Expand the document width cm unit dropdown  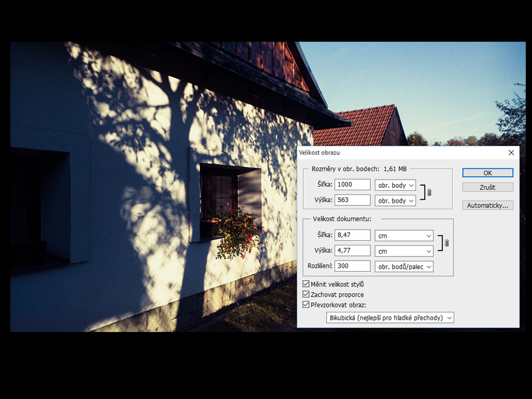click(404, 236)
